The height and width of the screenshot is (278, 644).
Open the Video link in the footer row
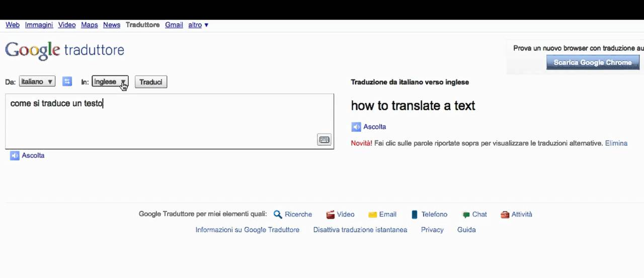[x=346, y=215]
